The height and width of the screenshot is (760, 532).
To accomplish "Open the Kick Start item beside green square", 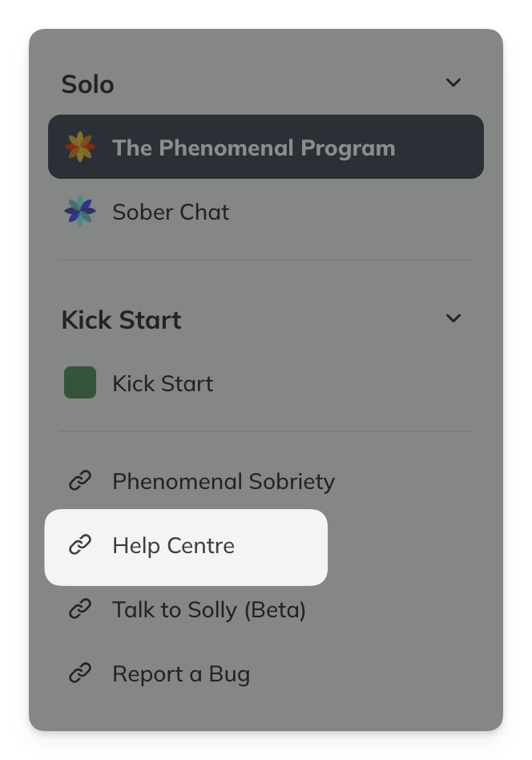I will [163, 383].
